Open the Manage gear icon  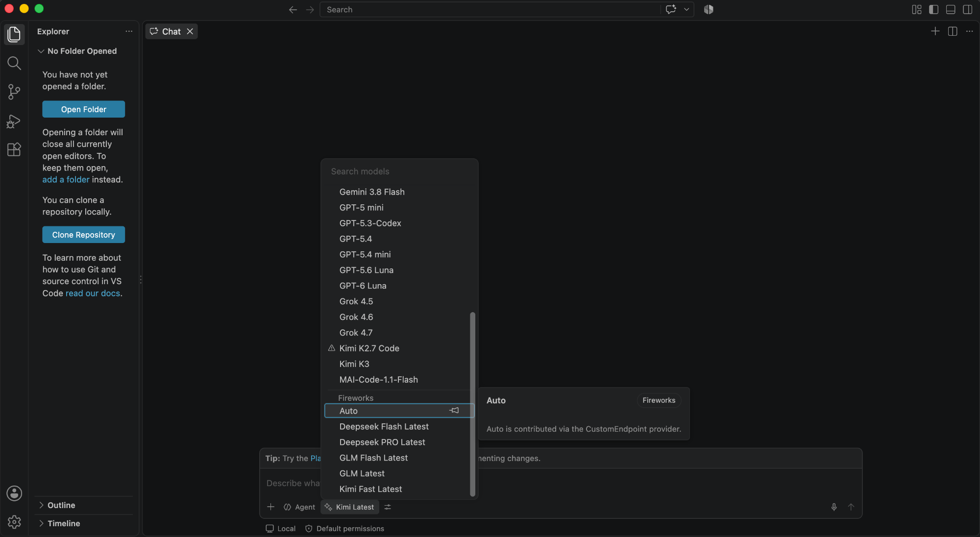(14, 522)
